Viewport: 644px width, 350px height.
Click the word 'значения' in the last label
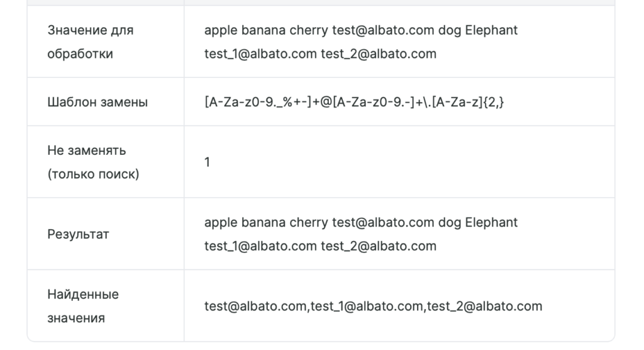76,318
